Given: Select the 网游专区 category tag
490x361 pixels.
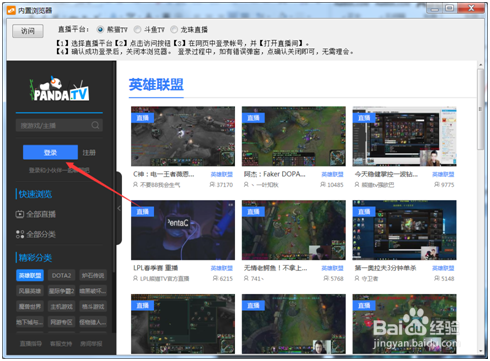Looking at the screenshot, I should pos(61,322).
